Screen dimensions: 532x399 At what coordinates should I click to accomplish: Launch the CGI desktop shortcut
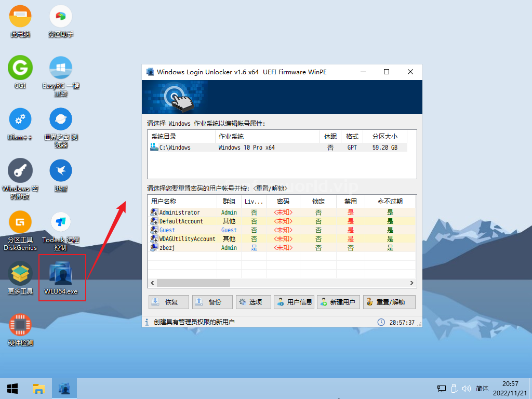pyautogui.click(x=20, y=69)
